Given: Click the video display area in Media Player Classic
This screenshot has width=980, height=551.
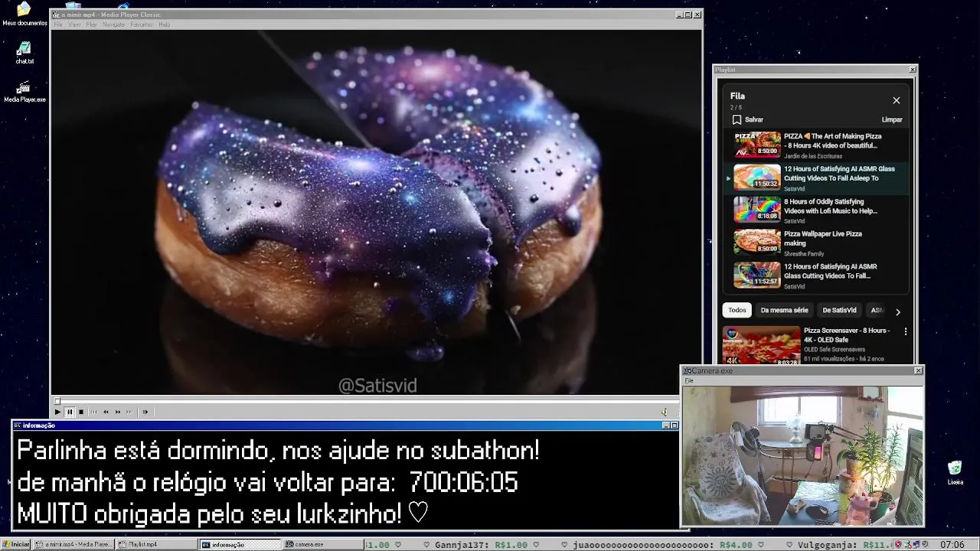Looking at the screenshot, I should tap(377, 213).
